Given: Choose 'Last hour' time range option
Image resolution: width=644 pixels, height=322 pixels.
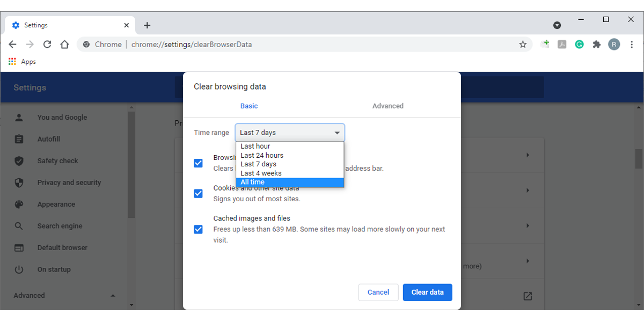Looking at the screenshot, I should click(x=290, y=146).
